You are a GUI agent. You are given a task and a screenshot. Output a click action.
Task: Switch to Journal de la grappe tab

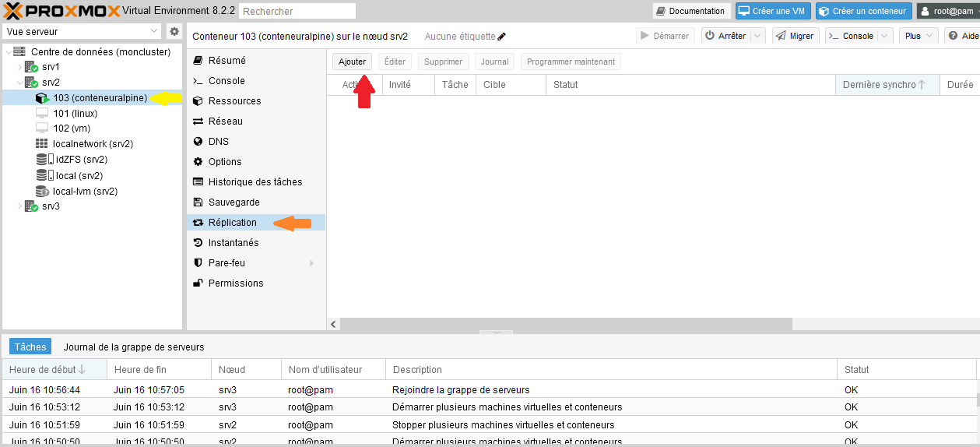click(x=133, y=347)
